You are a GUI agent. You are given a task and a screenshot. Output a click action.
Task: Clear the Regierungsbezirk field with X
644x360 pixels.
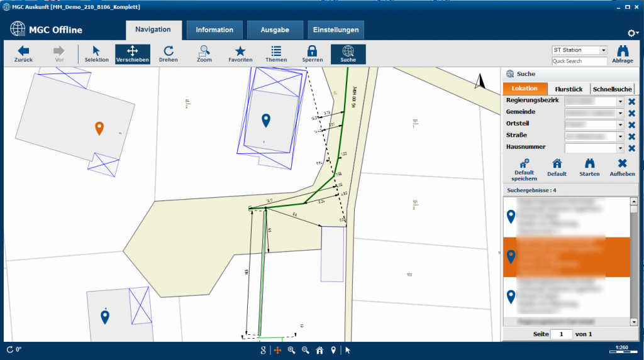coord(631,101)
